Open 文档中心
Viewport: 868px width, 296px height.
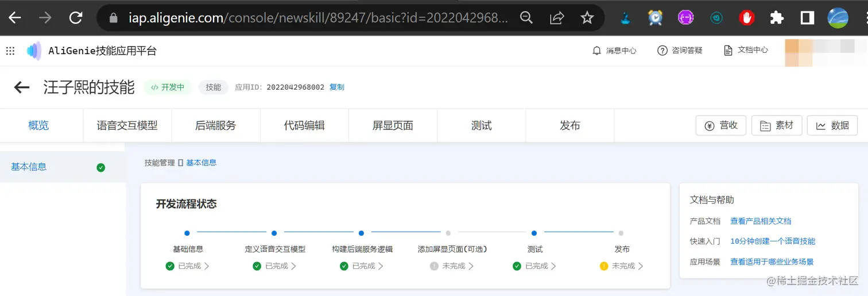coord(746,51)
